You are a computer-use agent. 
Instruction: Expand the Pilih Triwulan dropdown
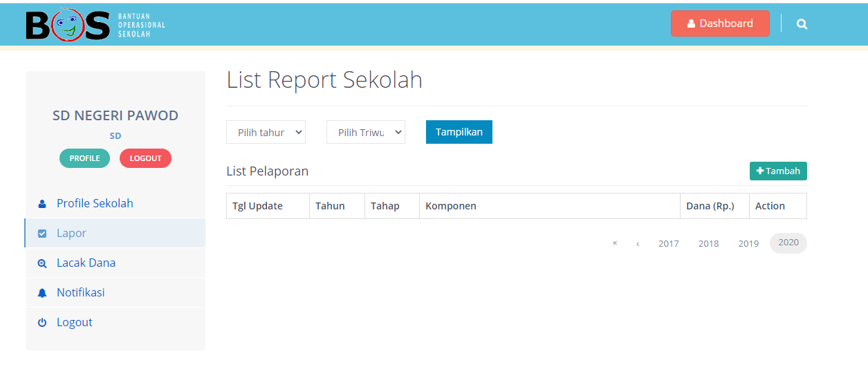coord(366,132)
